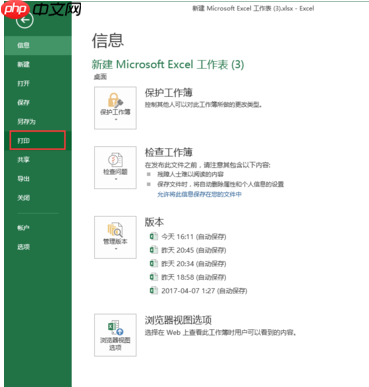Click the 检查工作簿 section heading
Image resolution: width=369 pixels, height=387 pixels.
(168, 152)
